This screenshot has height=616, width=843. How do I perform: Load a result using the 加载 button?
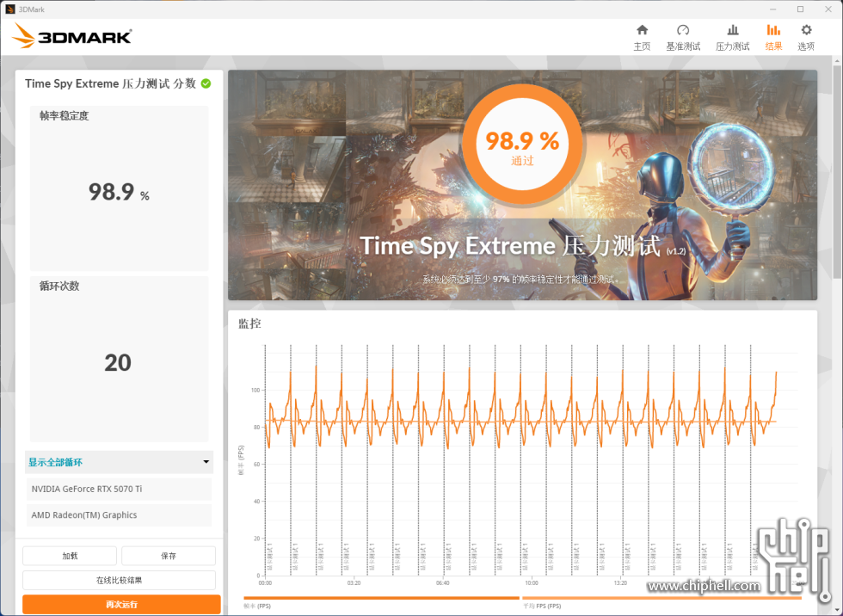pos(69,556)
